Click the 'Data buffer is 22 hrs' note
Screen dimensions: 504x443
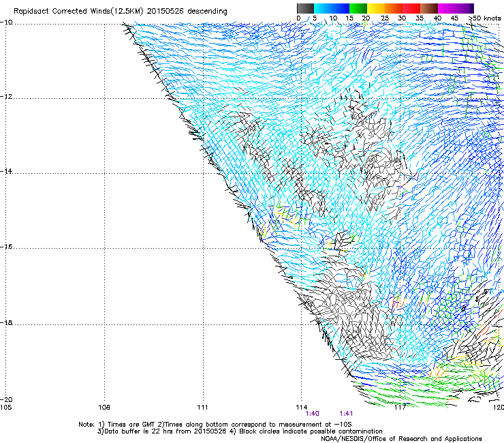[240, 431]
